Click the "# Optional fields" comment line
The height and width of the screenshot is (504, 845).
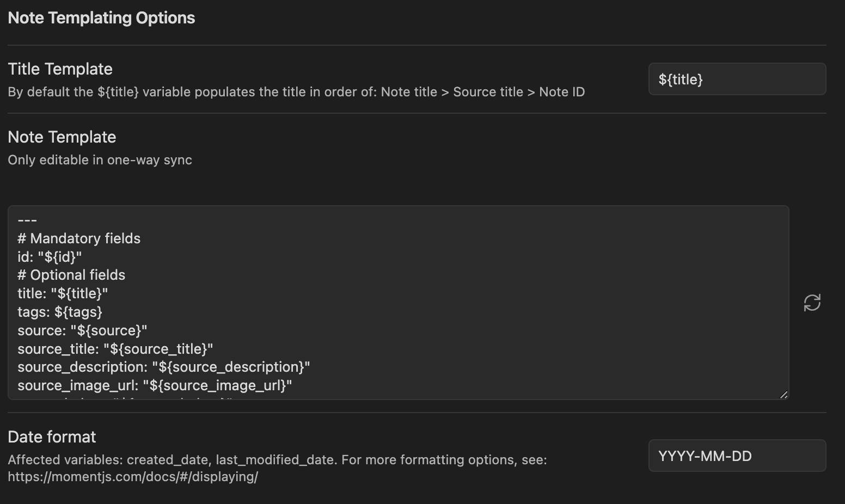click(x=71, y=275)
